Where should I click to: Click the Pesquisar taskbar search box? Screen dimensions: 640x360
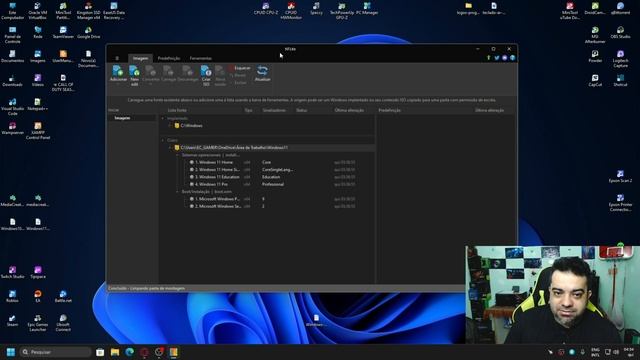[x=56, y=352]
